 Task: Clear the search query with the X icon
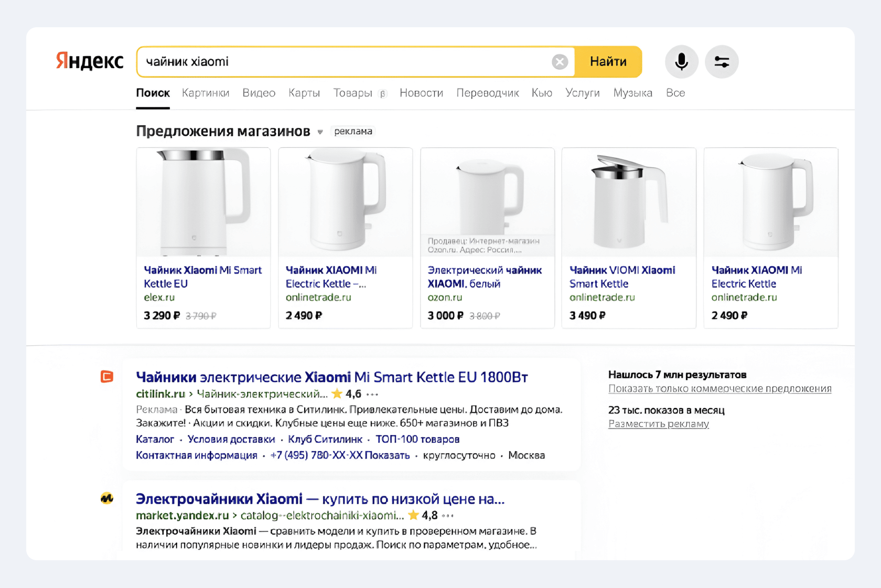[560, 62]
